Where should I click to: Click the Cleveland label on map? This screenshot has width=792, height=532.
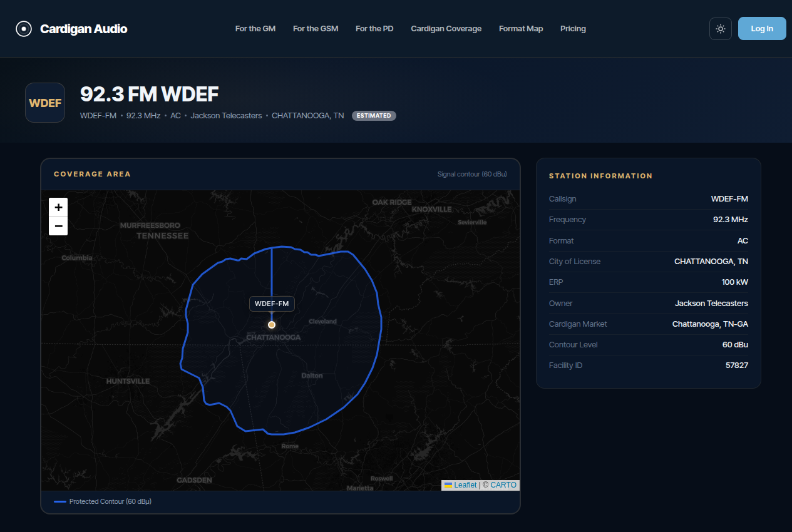pyautogui.click(x=323, y=322)
